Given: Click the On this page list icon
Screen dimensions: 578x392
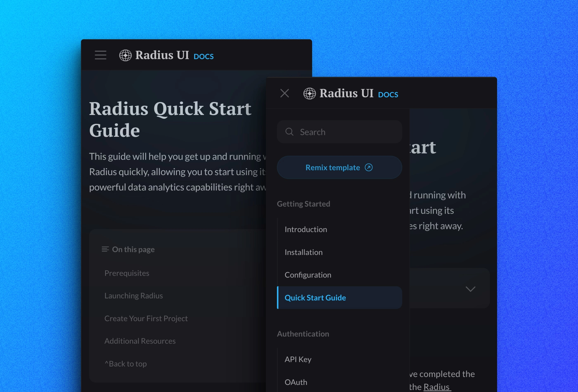Looking at the screenshot, I should pyautogui.click(x=105, y=249).
